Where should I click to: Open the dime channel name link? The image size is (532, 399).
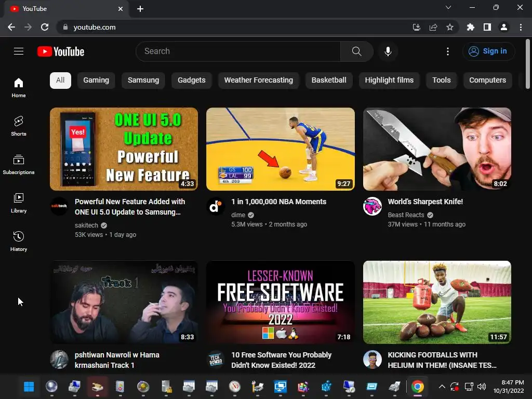click(238, 215)
